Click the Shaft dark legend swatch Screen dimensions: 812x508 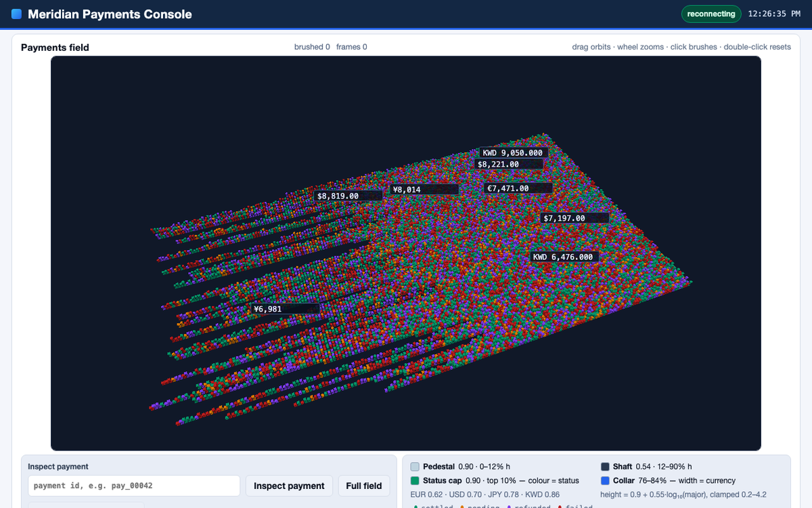605,467
